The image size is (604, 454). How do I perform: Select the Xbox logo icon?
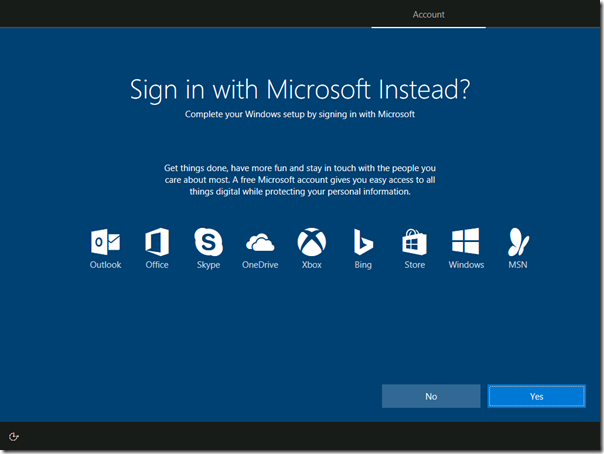(x=312, y=242)
